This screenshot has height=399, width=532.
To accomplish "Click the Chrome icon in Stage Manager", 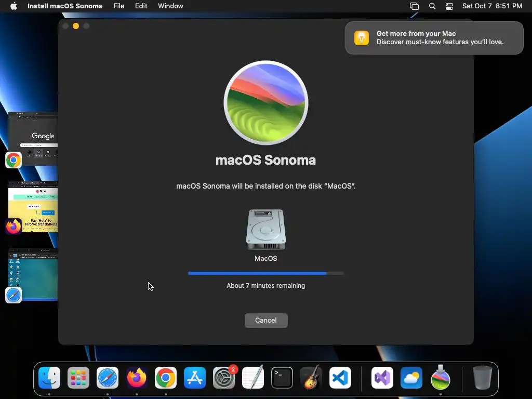I will point(14,160).
